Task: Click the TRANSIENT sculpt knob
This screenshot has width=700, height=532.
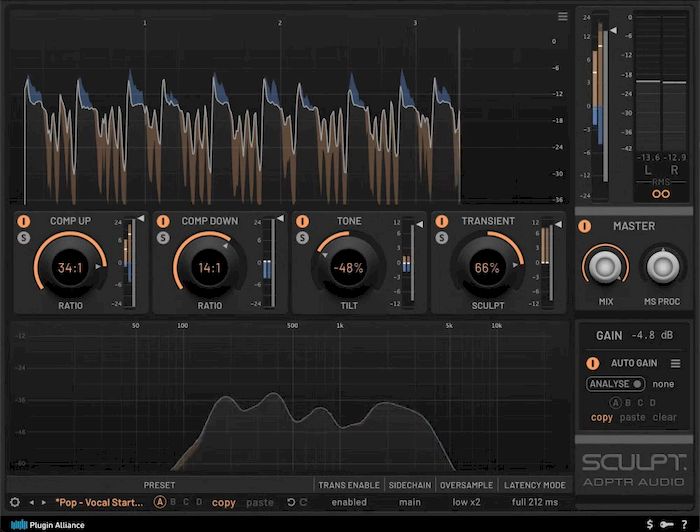Action: (x=488, y=267)
